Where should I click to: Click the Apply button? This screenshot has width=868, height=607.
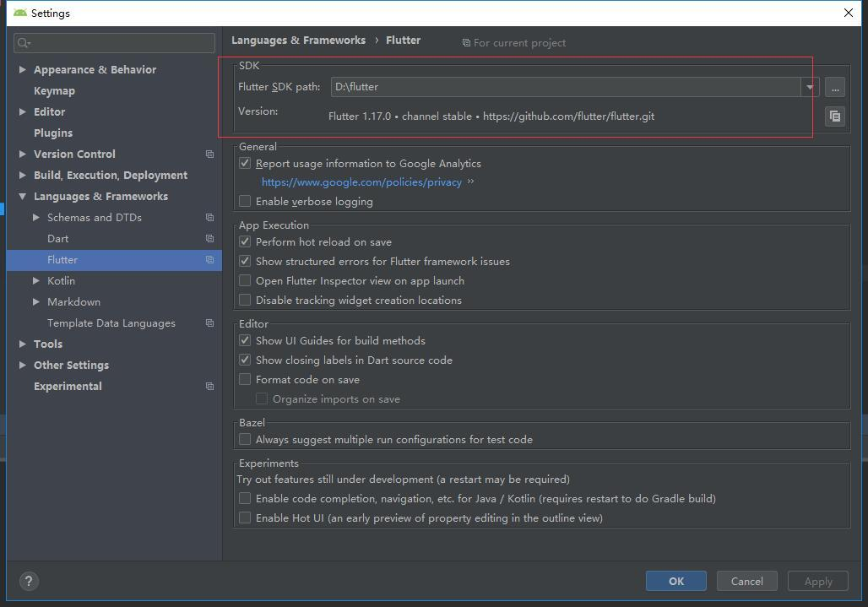click(818, 581)
